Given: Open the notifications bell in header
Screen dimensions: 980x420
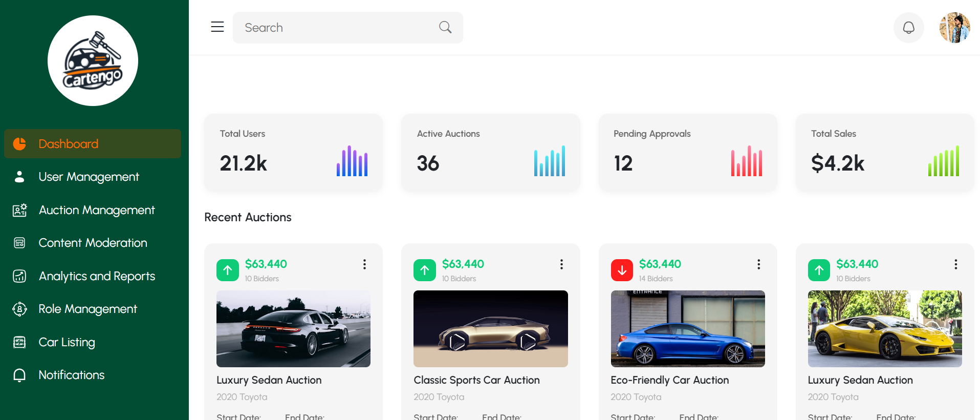Looking at the screenshot, I should (x=908, y=28).
